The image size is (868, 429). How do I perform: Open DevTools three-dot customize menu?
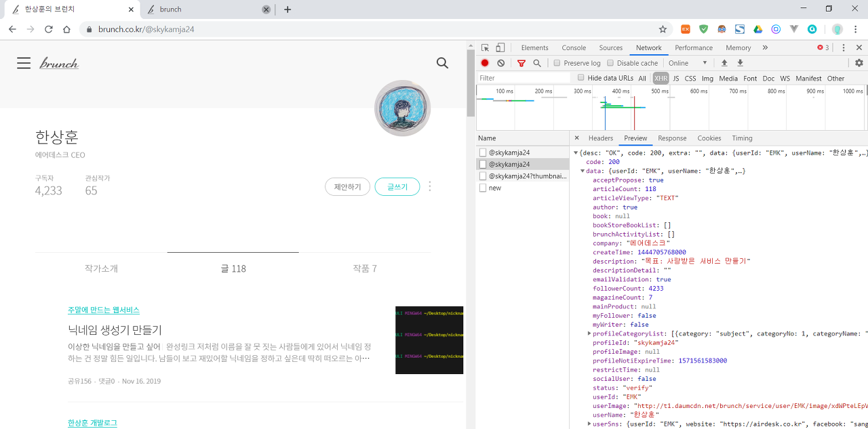coord(844,47)
